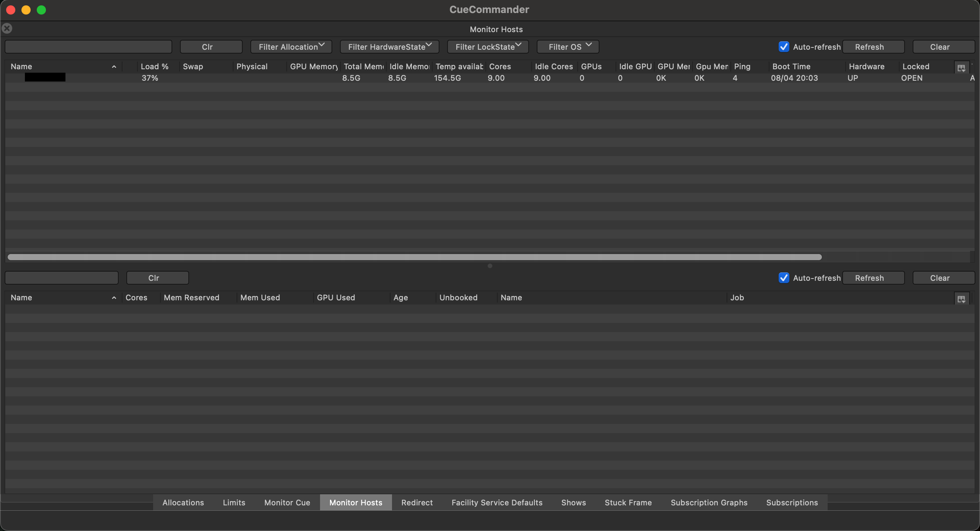Click Unbooked column header
This screenshot has height=531, width=980.
[466, 298]
